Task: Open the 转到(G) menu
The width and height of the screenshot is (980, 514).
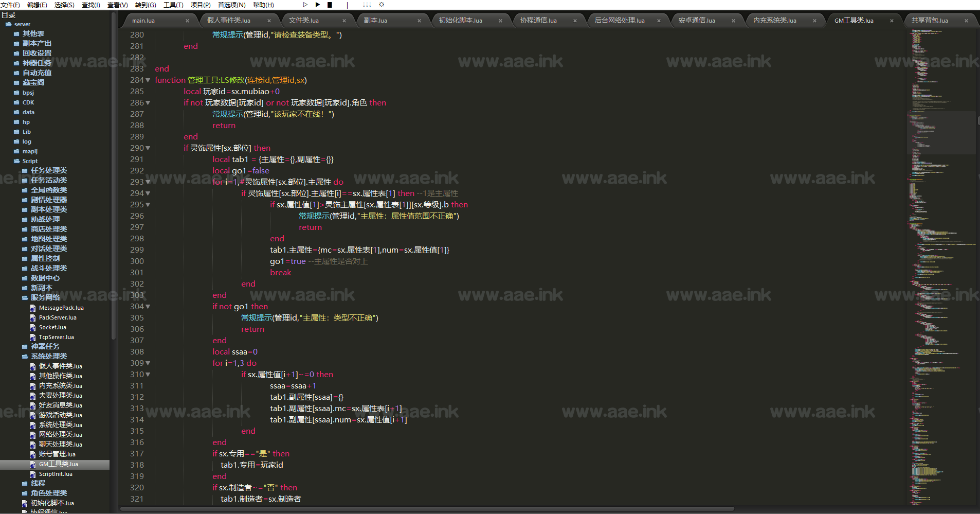Action: coord(146,5)
